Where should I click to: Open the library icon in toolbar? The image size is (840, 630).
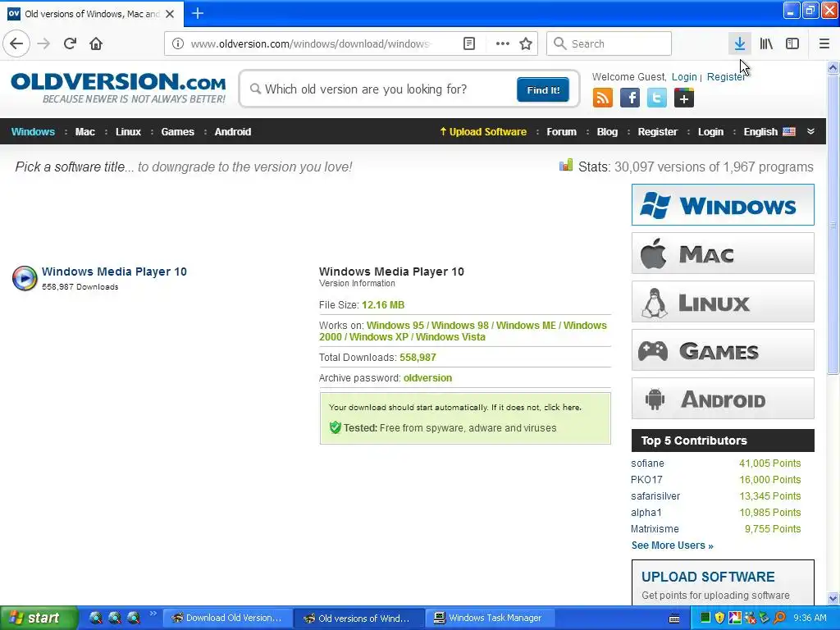pyautogui.click(x=766, y=43)
